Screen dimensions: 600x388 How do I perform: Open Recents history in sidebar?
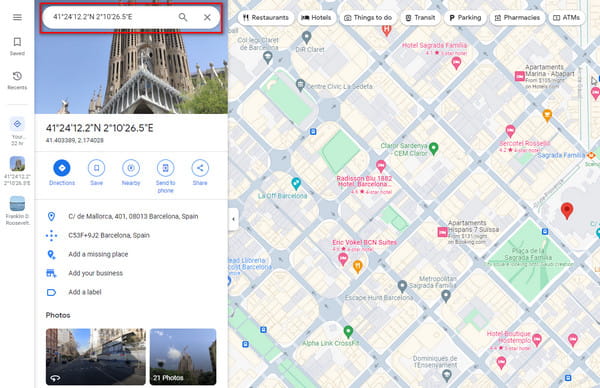click(17, 80)
